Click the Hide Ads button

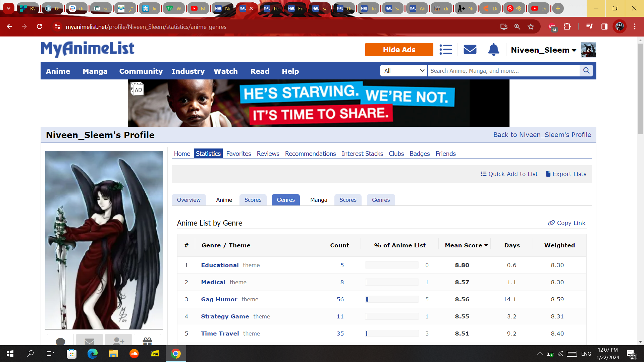coord(399,50)
